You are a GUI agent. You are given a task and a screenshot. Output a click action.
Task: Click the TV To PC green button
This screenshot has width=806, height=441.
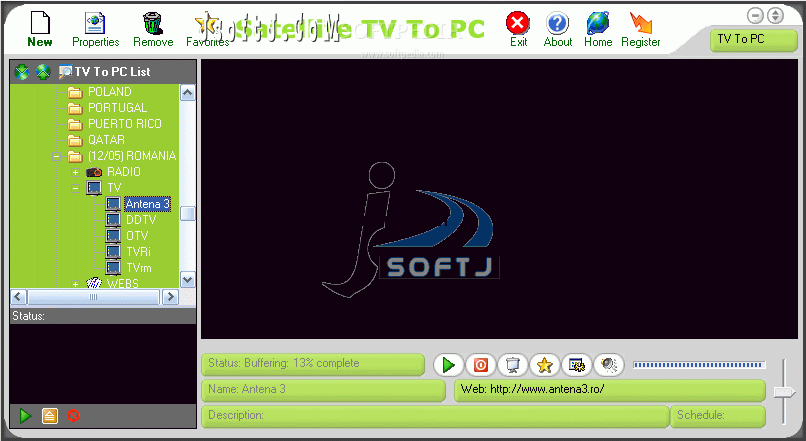(x=754, y=40)
